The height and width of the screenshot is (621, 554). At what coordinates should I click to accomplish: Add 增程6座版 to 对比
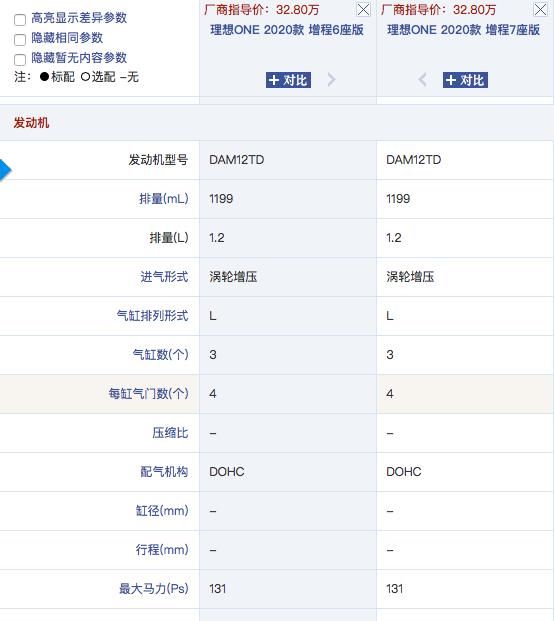288,80
